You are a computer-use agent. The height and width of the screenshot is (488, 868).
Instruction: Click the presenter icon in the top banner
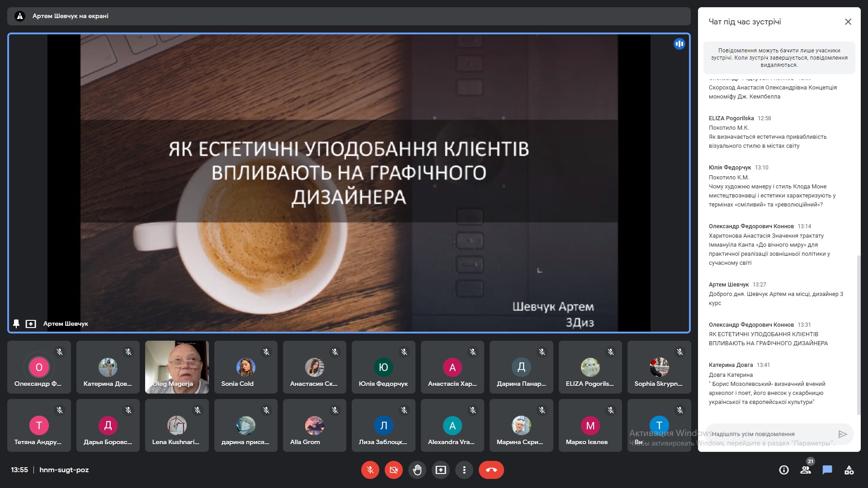tap(20, 16)
